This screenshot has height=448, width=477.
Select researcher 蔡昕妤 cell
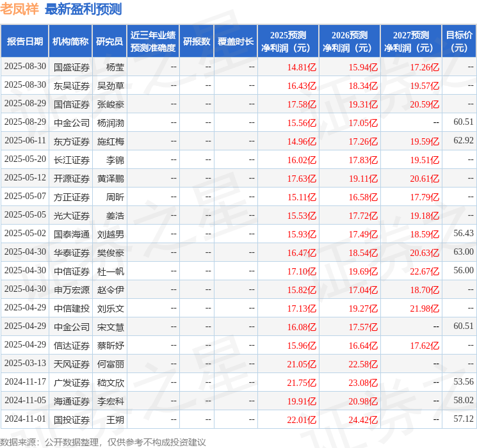110,346
